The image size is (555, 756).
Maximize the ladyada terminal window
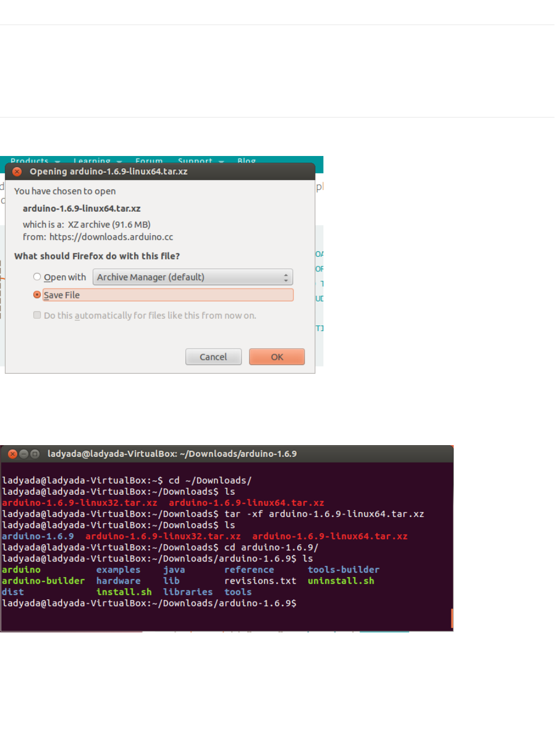pyautogui.click(x=35, y=454)
